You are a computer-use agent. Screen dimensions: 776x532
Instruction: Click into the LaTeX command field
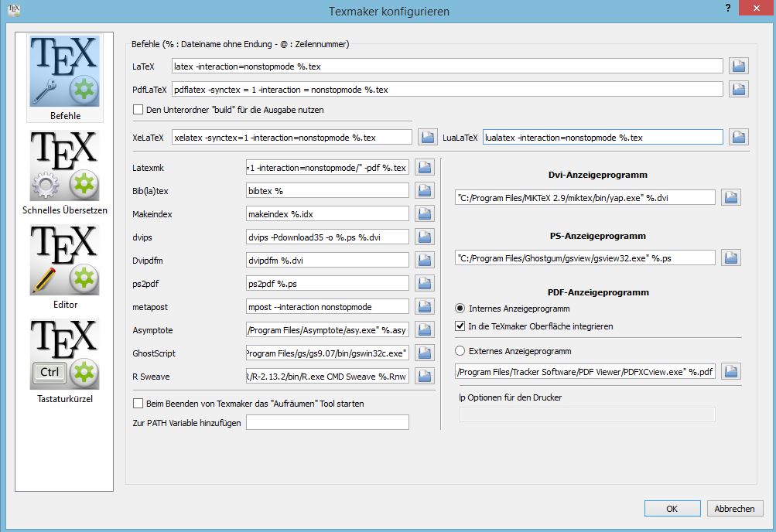447,66
